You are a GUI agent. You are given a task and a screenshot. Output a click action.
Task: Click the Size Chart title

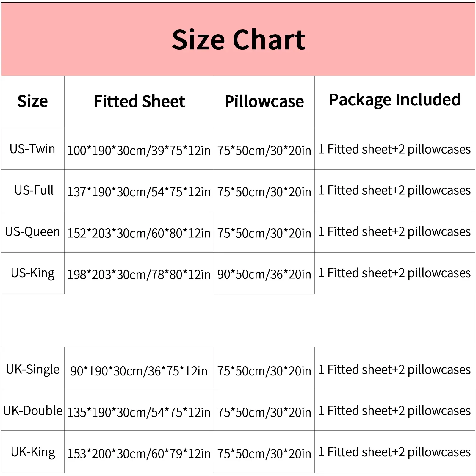pyautogui.click(x=238, y=40)
